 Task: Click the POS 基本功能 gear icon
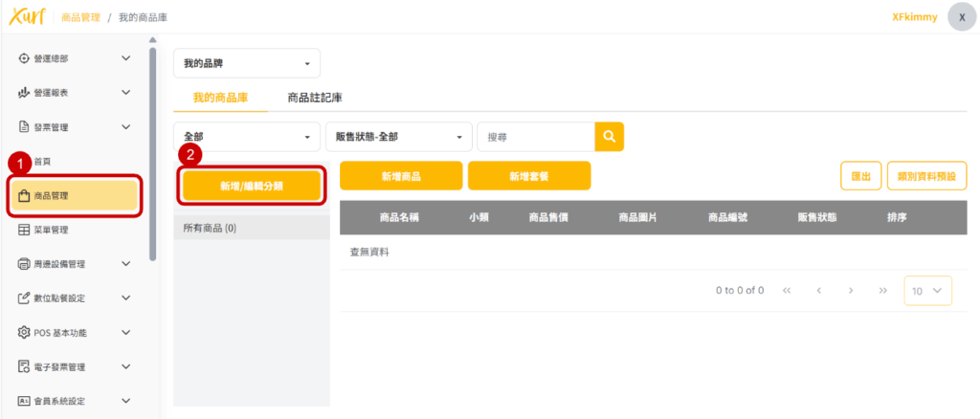coord(25,333)
